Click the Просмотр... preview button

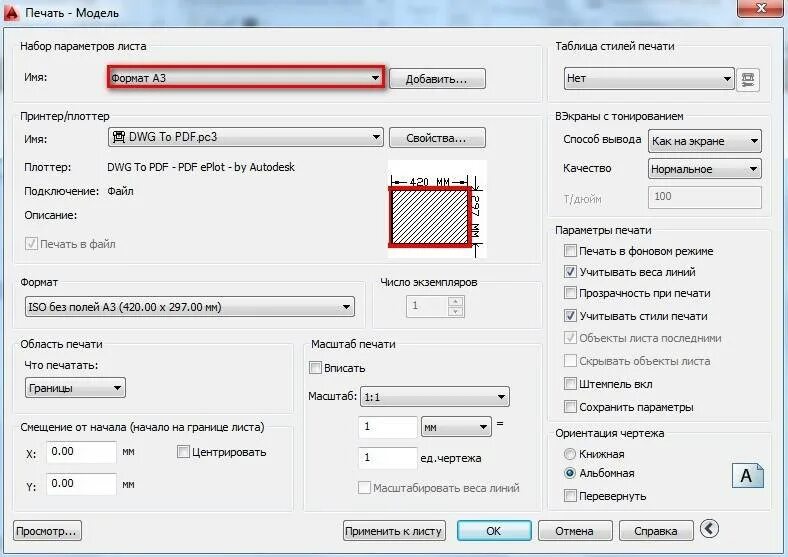click(x=47, y=531)
